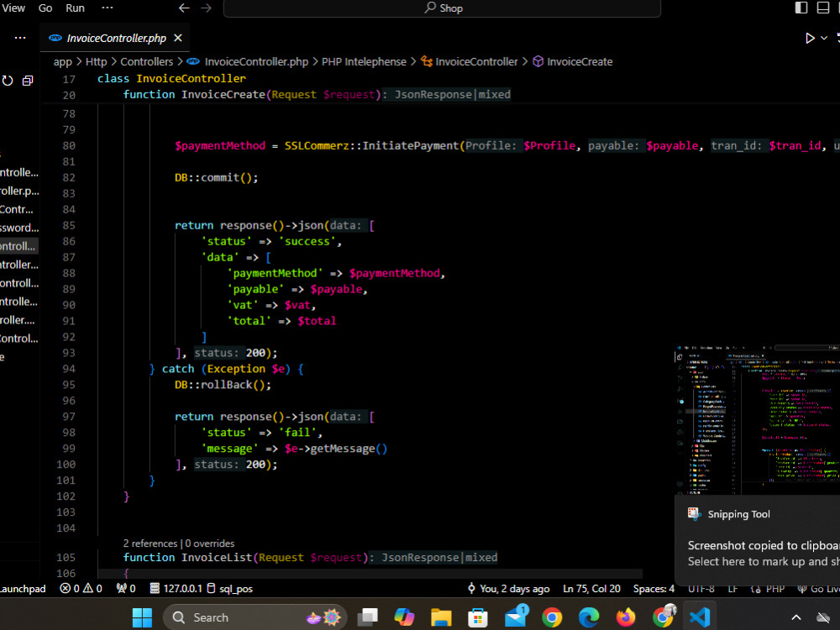This screenshot has height=630, width=840.
Task: Click the app breadcrumb segment
Action: click(x=63, y=61)
